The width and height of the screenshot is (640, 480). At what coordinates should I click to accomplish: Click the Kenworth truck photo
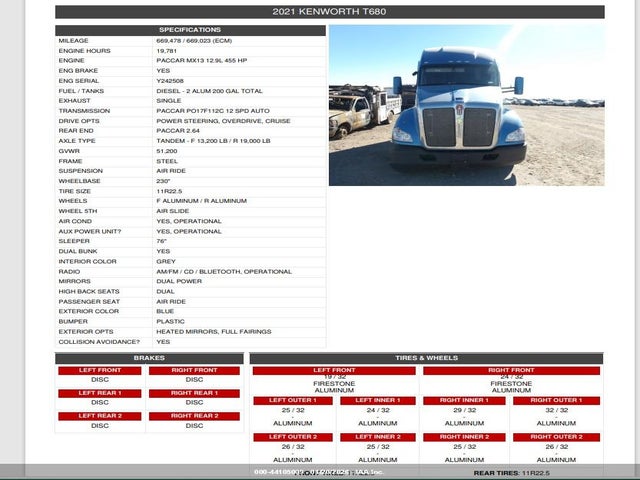point(466,105)
